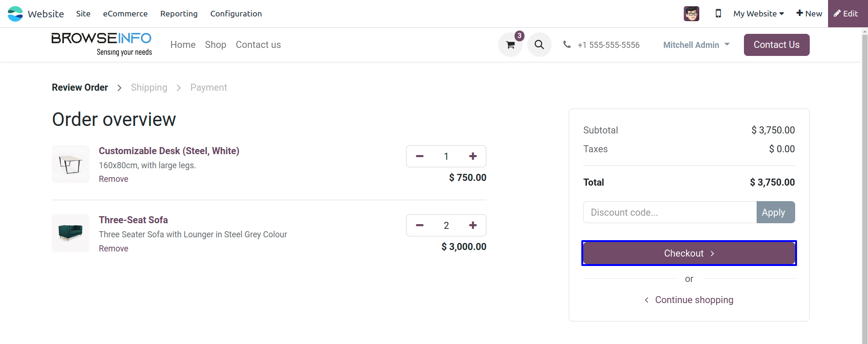
Task: Click the Checkout button
Action: pos(689,253)
